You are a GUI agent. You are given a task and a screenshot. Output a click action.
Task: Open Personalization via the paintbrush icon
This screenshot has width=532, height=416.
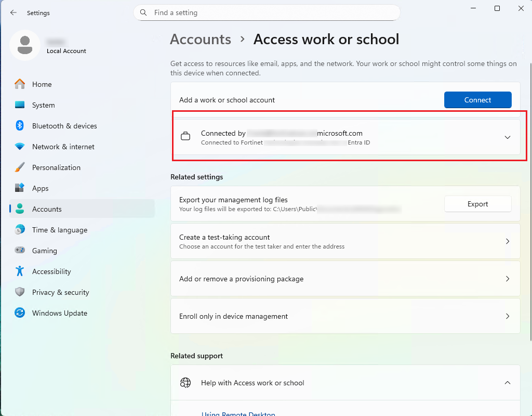(20, 167)
